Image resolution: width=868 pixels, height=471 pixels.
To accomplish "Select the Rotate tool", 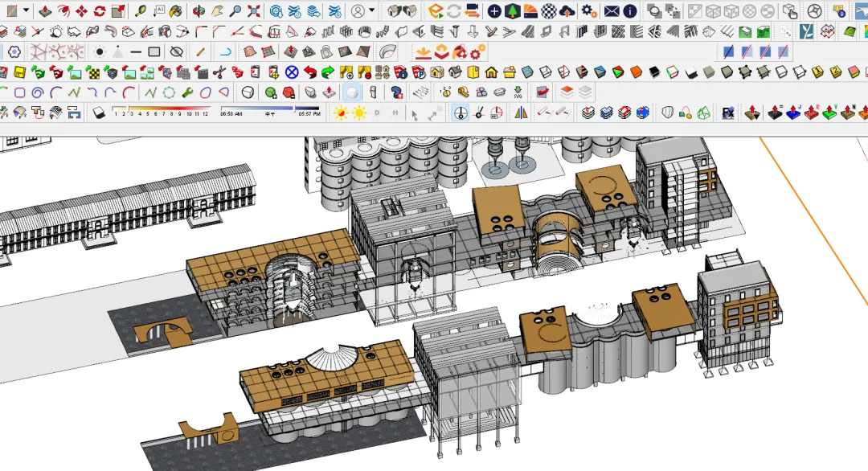I will 100,11.
